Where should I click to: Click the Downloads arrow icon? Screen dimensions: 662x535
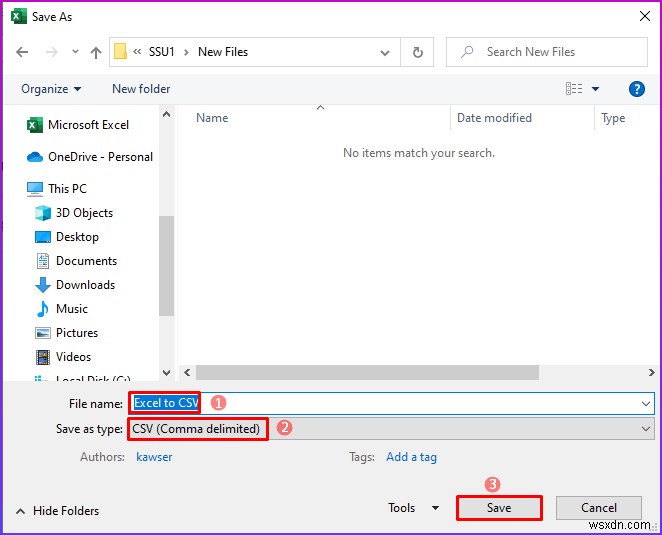(x=43, y=285)
